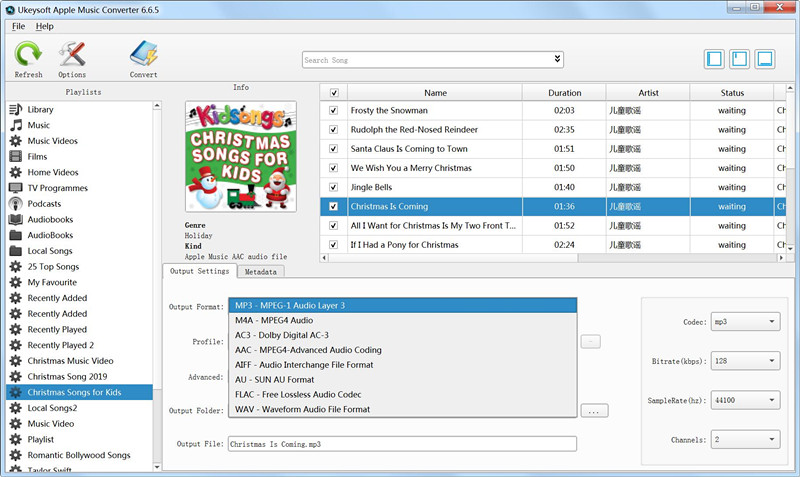This screenshot has height=477, width=800.
Task: Click the playlists panel scroll-down arrow
Action: (157, 466)
